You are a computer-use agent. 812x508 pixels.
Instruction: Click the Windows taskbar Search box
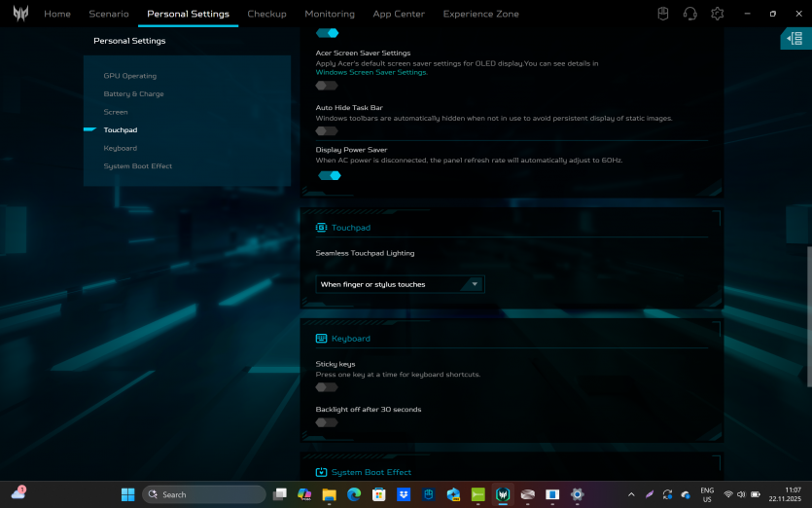(x=203, y=494)
